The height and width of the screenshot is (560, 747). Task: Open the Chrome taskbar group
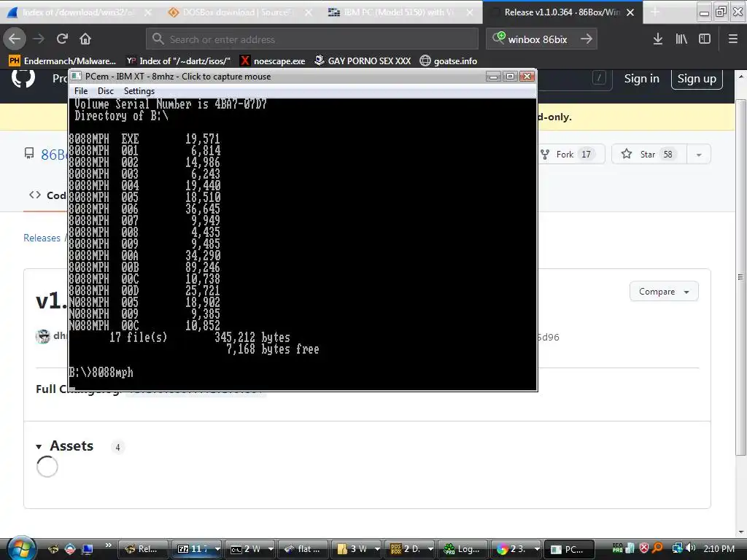pos(516,549)
